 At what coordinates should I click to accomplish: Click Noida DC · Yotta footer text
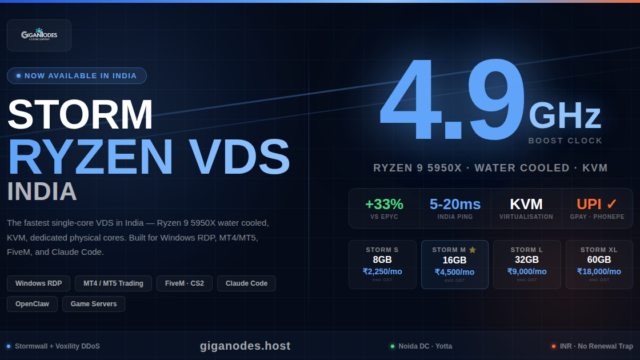[425, 346]
